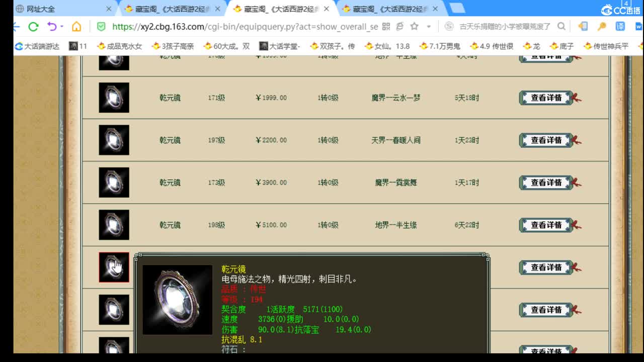
Task: Open bookmark 4.9 传世很
Action: point(492,46)
